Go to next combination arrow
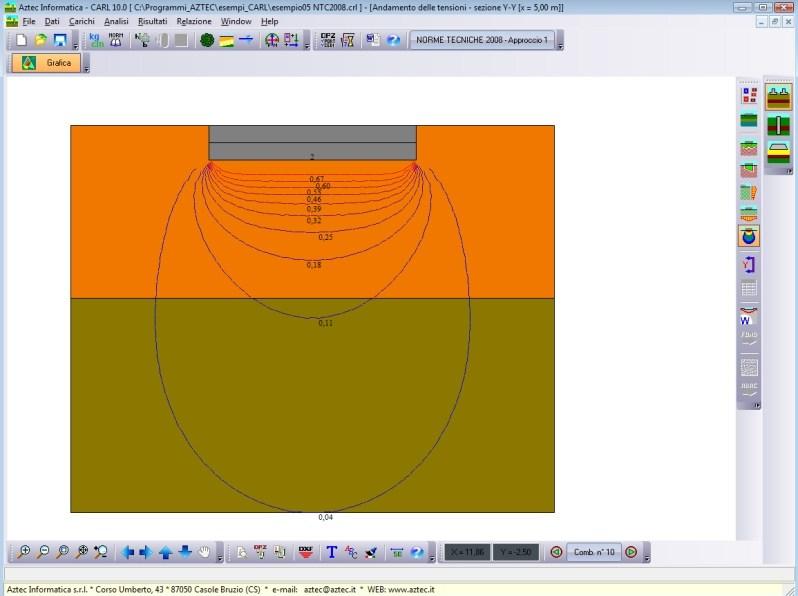798x596 pixels. point(631,552)
